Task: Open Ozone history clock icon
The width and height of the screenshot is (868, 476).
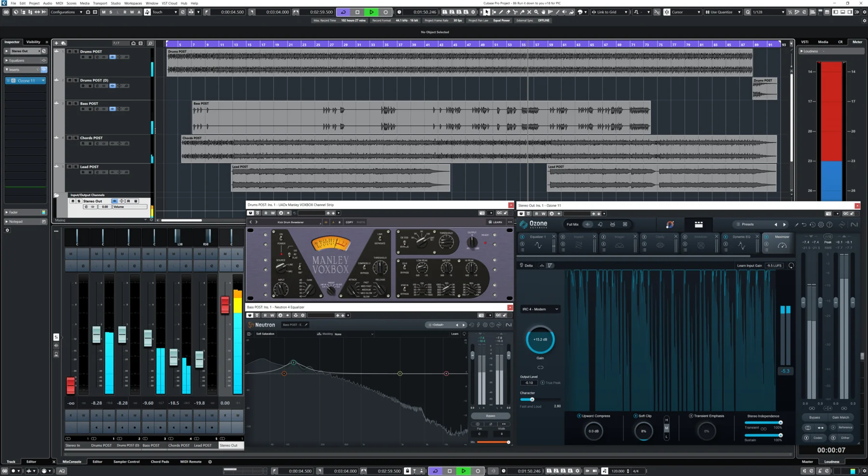Action: (813, 225)
